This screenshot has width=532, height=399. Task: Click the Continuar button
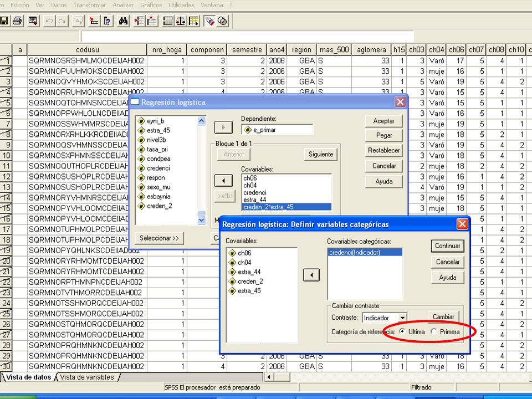(x=448, y=246)
